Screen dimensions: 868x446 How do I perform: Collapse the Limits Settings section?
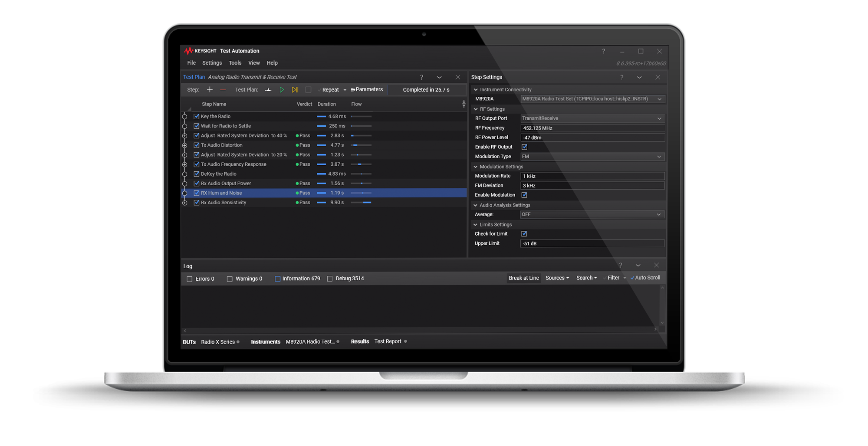(476, 225)
